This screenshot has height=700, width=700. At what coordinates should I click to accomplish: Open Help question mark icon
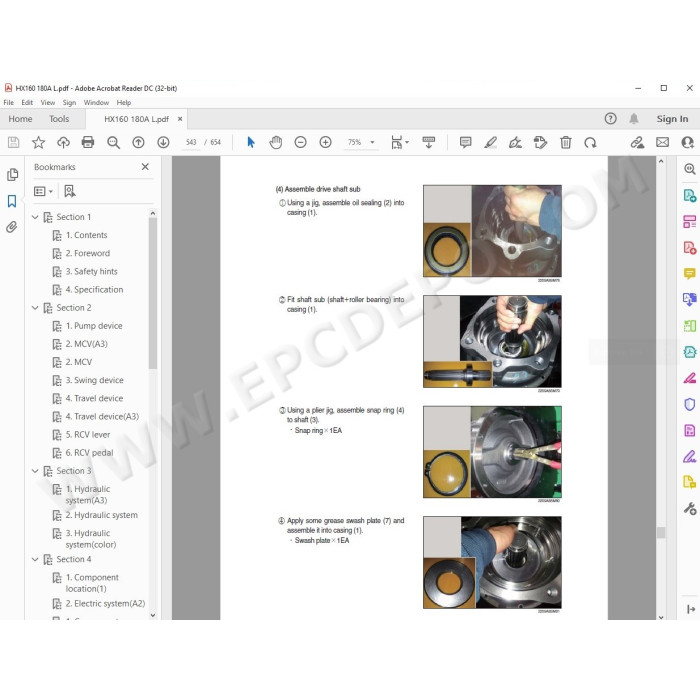click(x=610, y=118)
